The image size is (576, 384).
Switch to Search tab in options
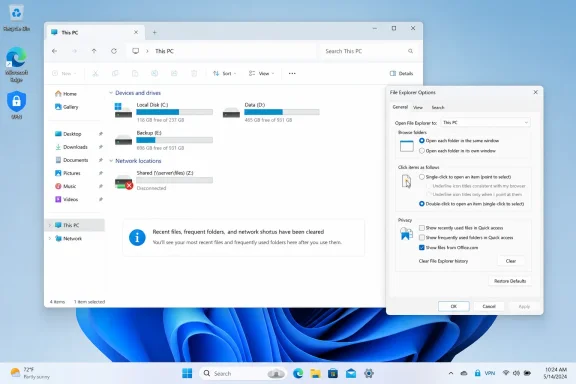pos(438,108)
